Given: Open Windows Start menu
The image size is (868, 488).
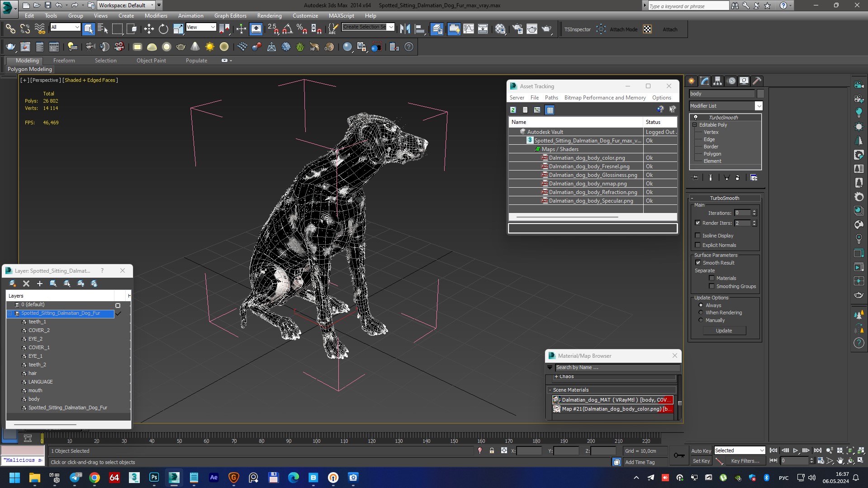Looking at the screenshot, I should click(14, 478).
